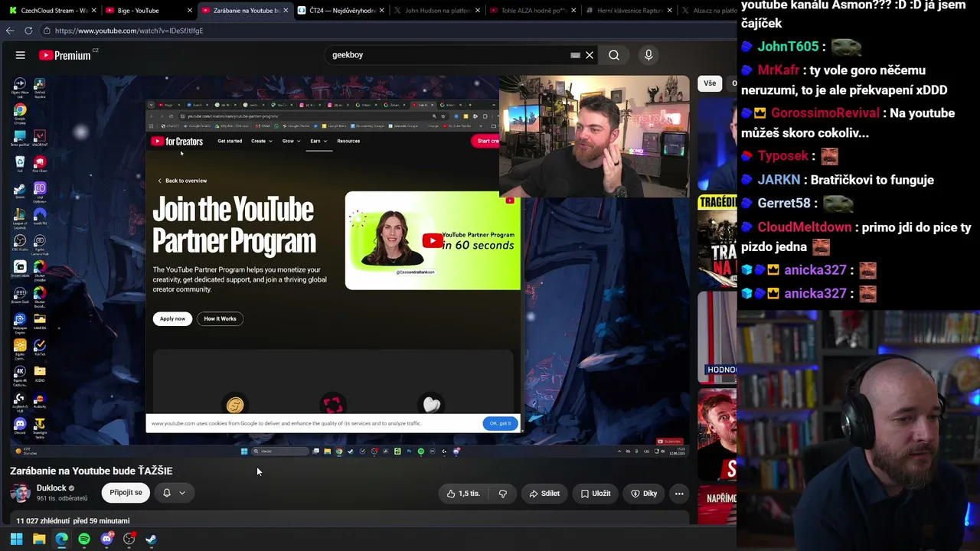This screenshot has height=551, width=980.
Task: Click chat username JARKN
Action: (x=779, y=180)
